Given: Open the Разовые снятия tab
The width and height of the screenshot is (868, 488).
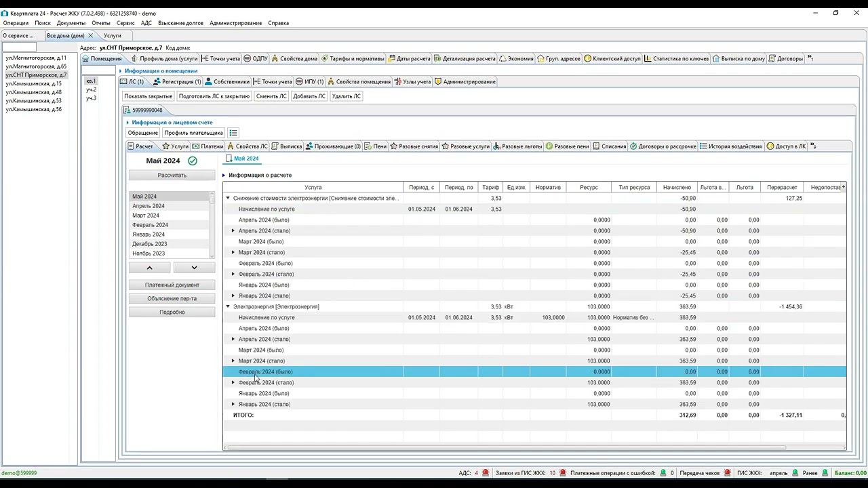Looking at the screenshot, I should (x=414, y=146).
